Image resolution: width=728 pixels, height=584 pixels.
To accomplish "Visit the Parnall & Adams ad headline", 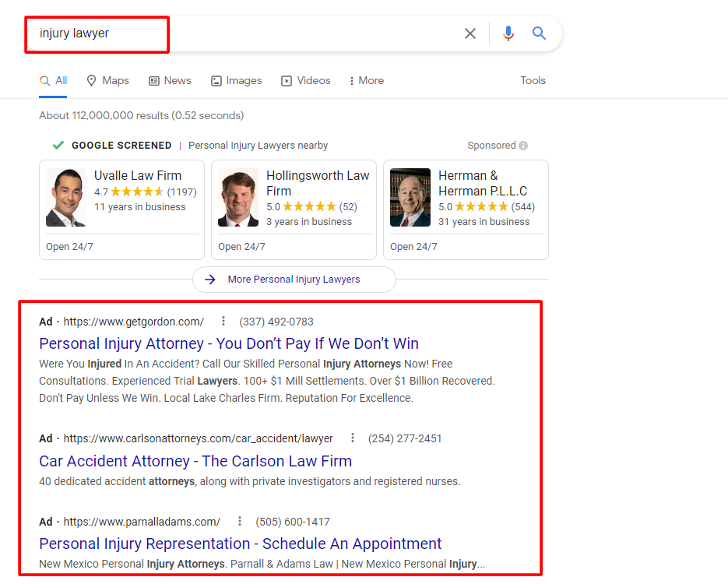I will (x=240, y=544).
